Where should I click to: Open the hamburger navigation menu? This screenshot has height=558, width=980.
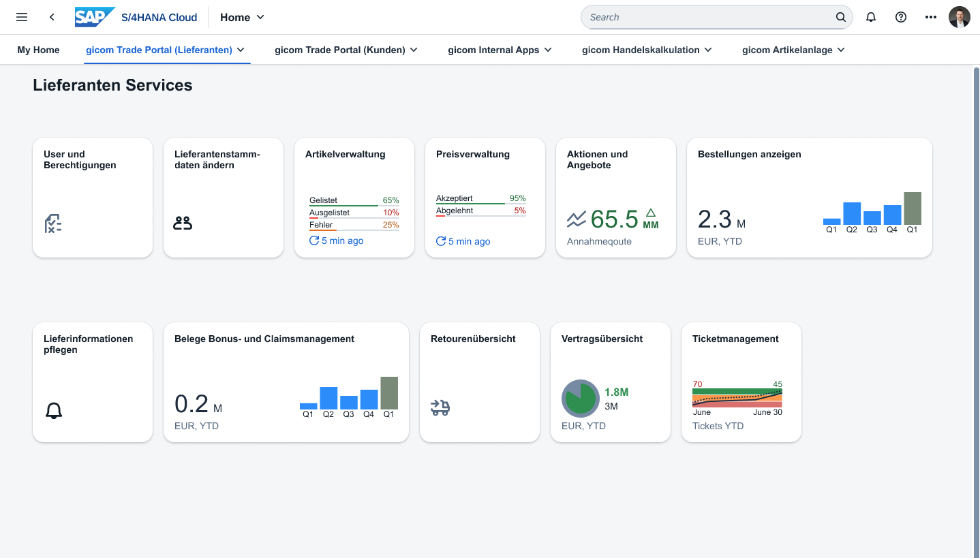pos(22,17)
